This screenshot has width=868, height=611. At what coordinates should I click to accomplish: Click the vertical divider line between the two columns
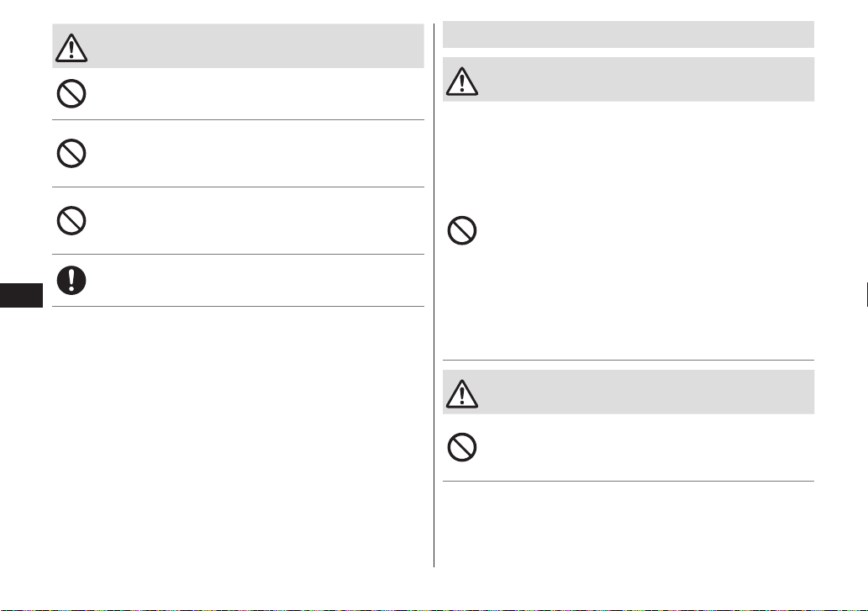tap(434, 295)
